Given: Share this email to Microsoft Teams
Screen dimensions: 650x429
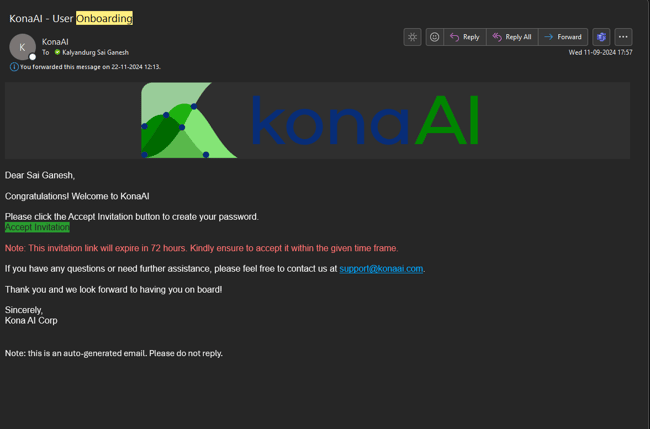Looking at the screenshot, I should point(601,37).
